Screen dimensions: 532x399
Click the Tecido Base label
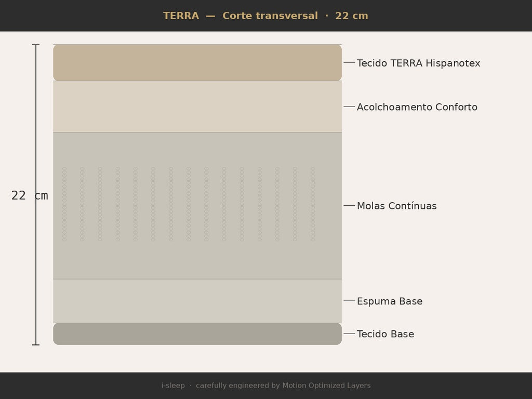[385, 334]
